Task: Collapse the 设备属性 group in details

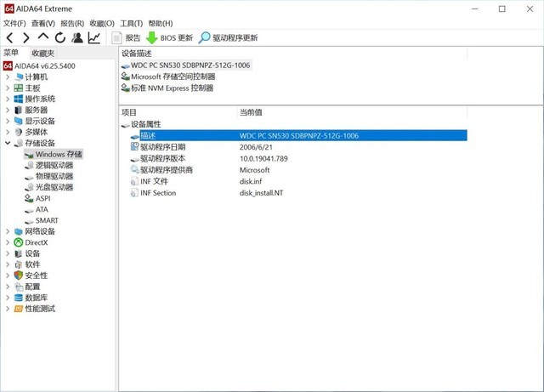Action: [125, 125]
